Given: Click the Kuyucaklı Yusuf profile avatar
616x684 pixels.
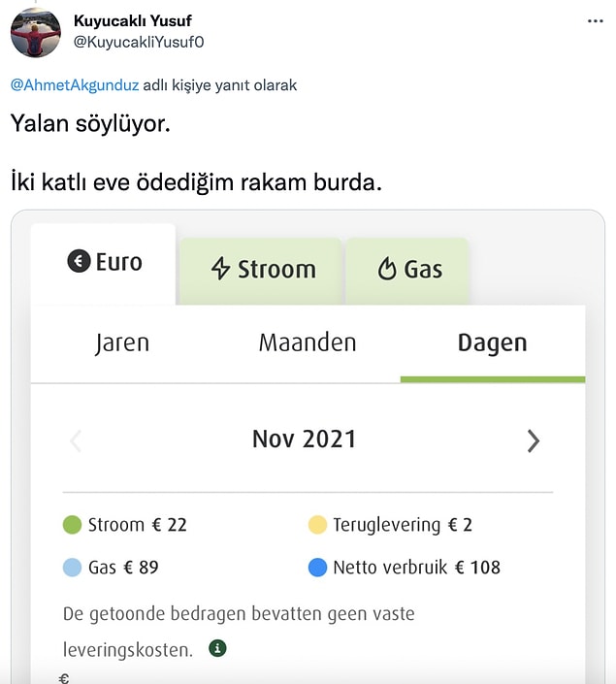Looking at the screenshot, I should pos(36,33).
